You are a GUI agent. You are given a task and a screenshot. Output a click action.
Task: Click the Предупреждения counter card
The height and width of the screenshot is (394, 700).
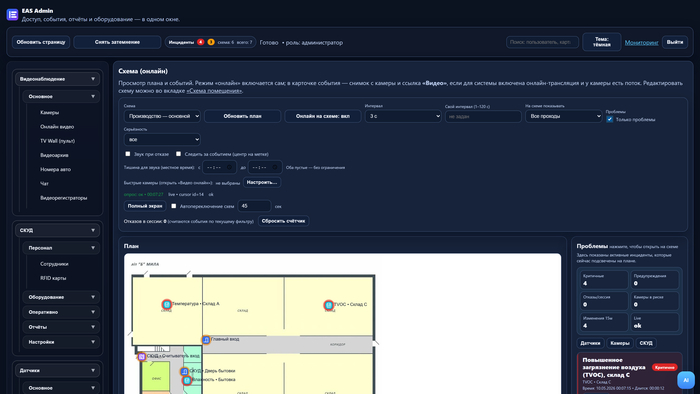(654, 280)
